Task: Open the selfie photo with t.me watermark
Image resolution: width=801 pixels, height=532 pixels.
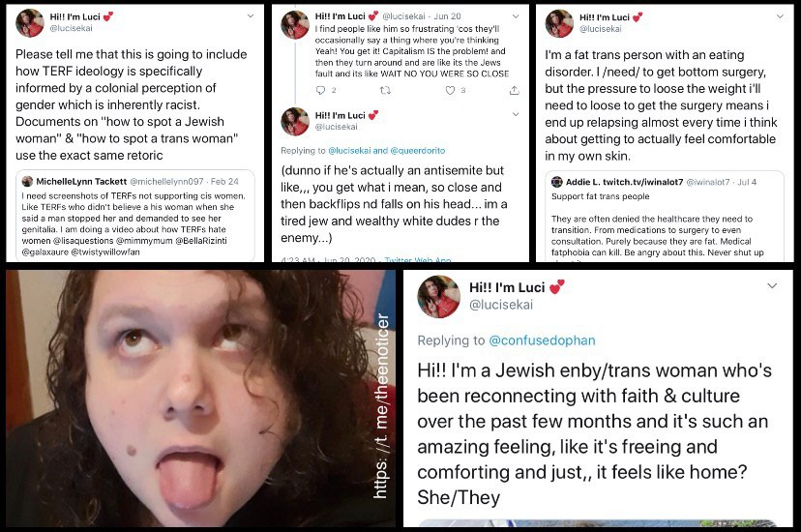Action: (201, 399)
